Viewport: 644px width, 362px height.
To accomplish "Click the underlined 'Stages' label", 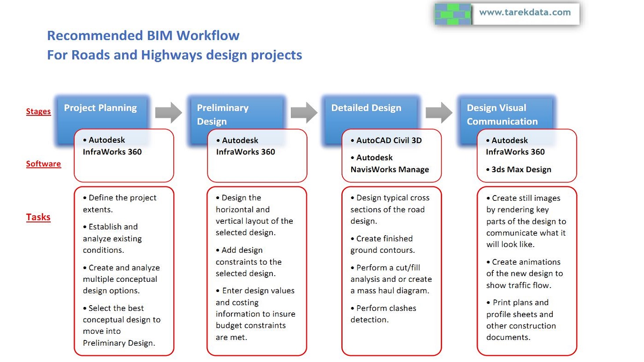I will [38, 111].
